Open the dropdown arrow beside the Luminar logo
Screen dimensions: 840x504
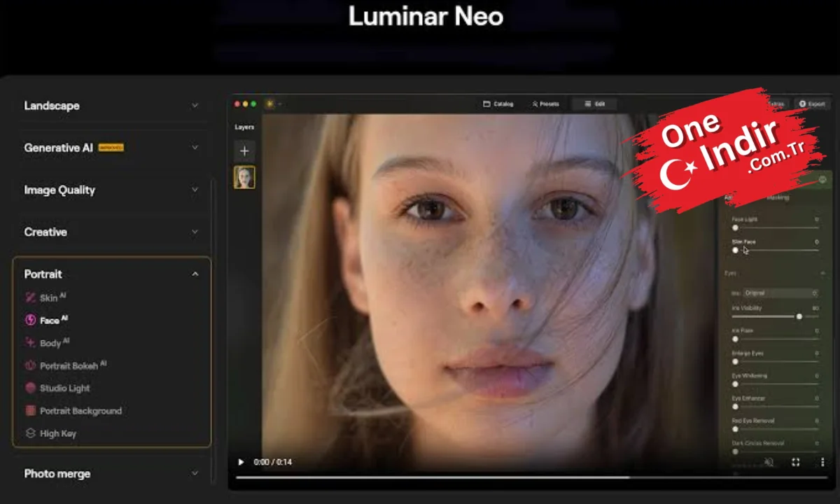(280, 104)
